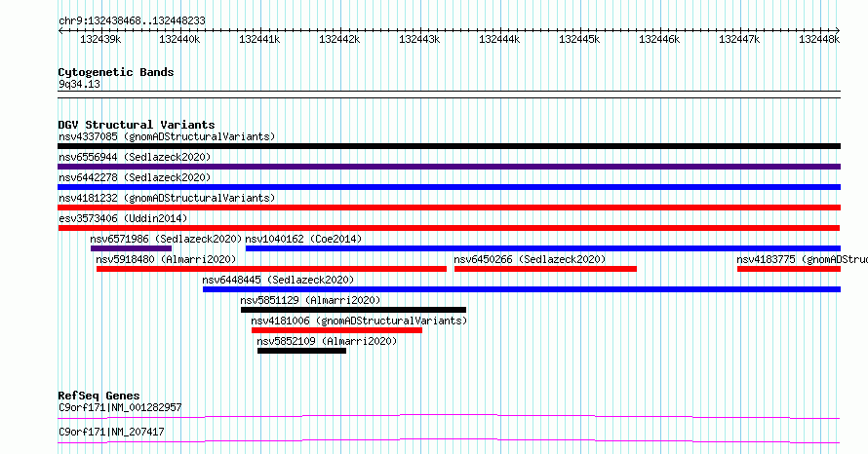Click the nsv4181006 (gnomADStructuralVariants) label

click(359, 321)
